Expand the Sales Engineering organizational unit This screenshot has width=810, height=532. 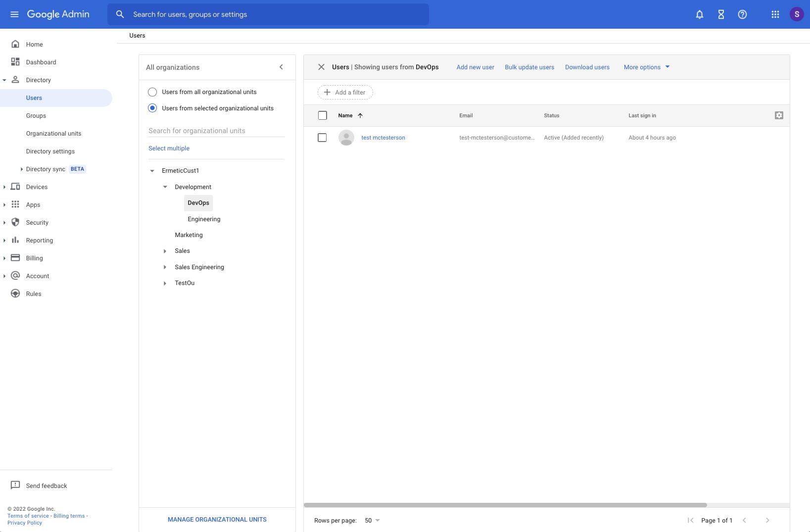pyautogui.click(x=165, y=267)
